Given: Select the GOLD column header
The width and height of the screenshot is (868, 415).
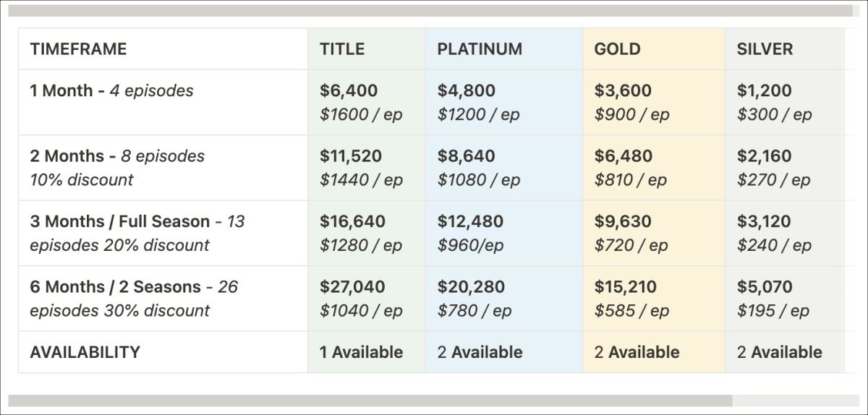Looking at the screenshot, I should click(617, 49).
